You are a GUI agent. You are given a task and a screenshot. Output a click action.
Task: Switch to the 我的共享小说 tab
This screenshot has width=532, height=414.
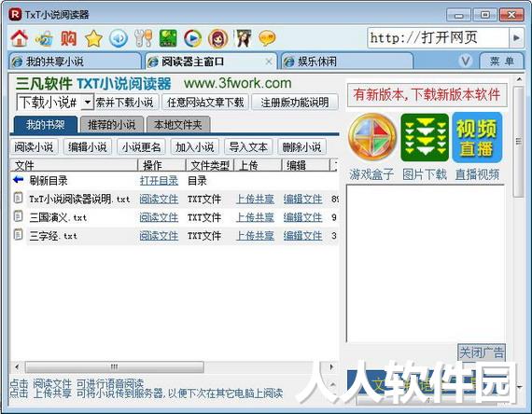(75, 62)
